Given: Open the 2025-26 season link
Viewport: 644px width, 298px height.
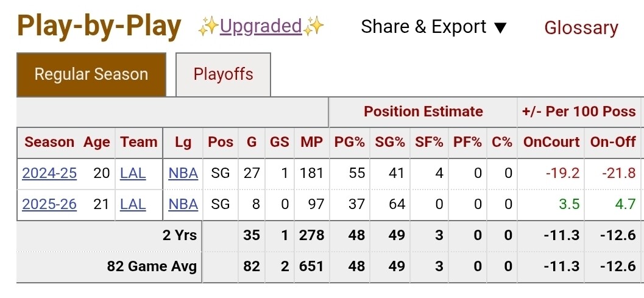Looking at the screenshot, I should (x=49, y=204).
